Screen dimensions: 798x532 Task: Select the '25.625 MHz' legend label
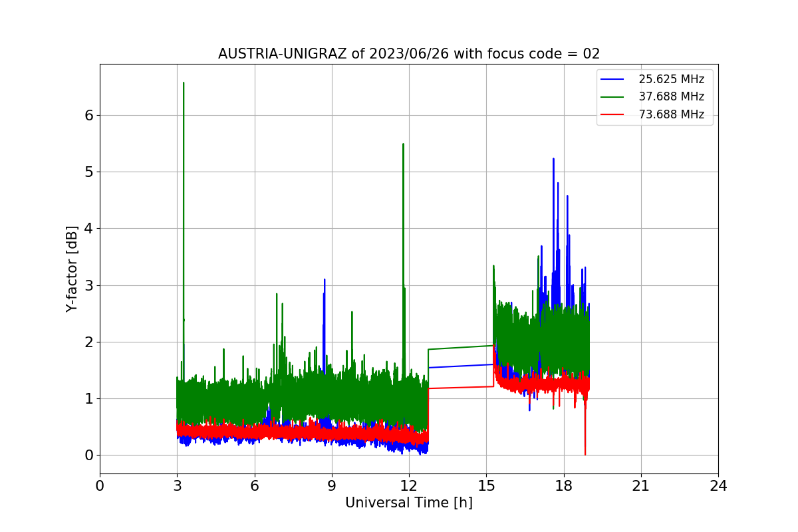pos(671,79)
